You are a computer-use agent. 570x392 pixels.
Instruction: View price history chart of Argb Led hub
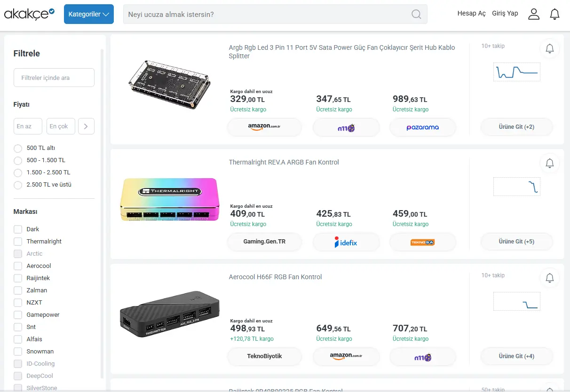tap(517, 72)
